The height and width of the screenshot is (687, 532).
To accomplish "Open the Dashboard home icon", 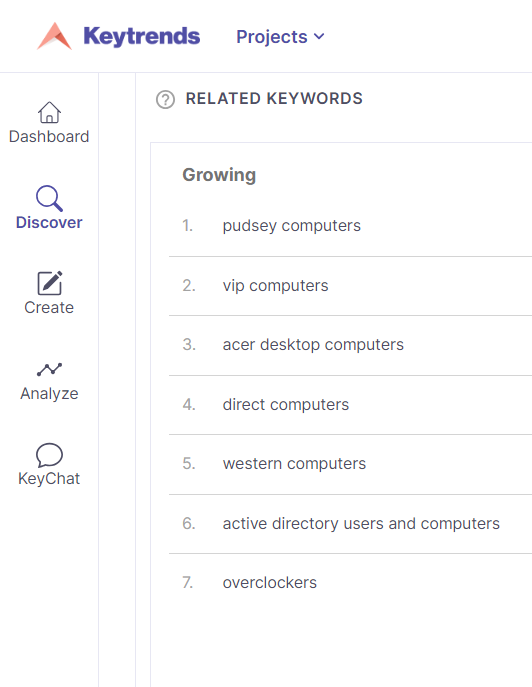I will pyautogui.click(x=49, y=113).
